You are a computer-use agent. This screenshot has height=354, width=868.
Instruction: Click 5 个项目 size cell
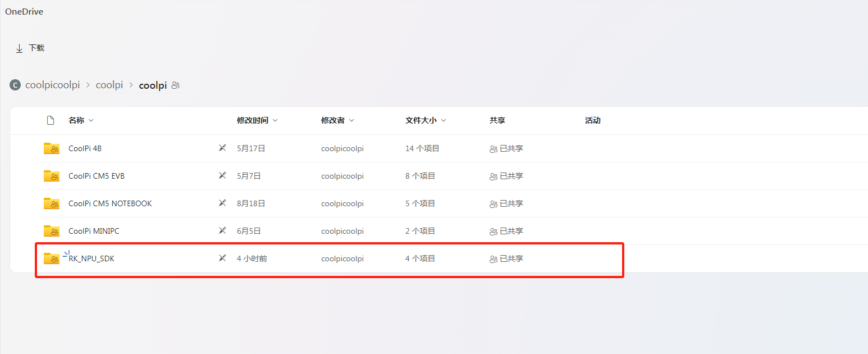(x=421, y=203)
